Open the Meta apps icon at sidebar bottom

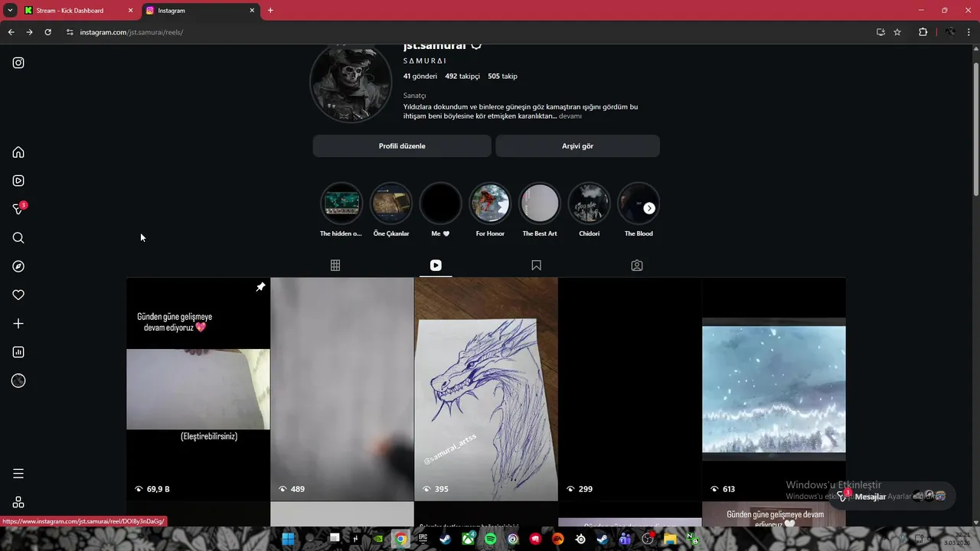(18, 502)
